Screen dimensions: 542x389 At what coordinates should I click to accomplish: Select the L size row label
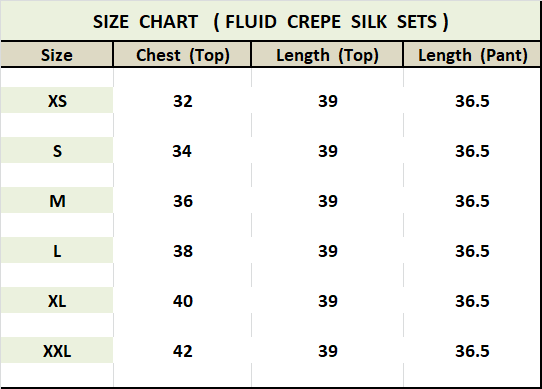(x=57, y=250)
